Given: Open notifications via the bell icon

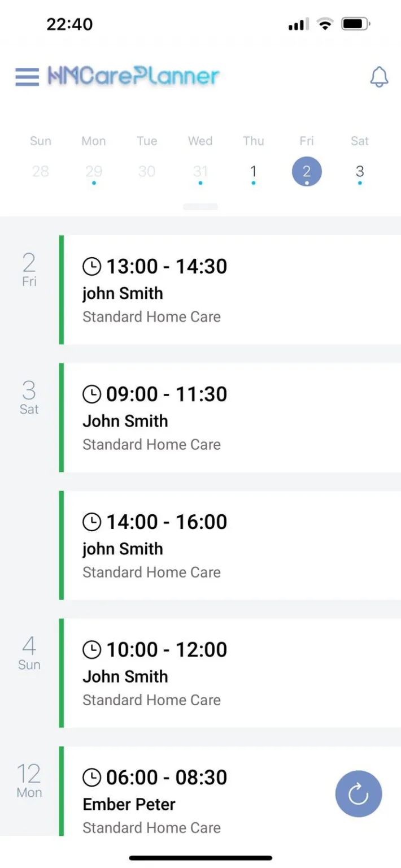Looking at the screenshot, I should (379, 77).
